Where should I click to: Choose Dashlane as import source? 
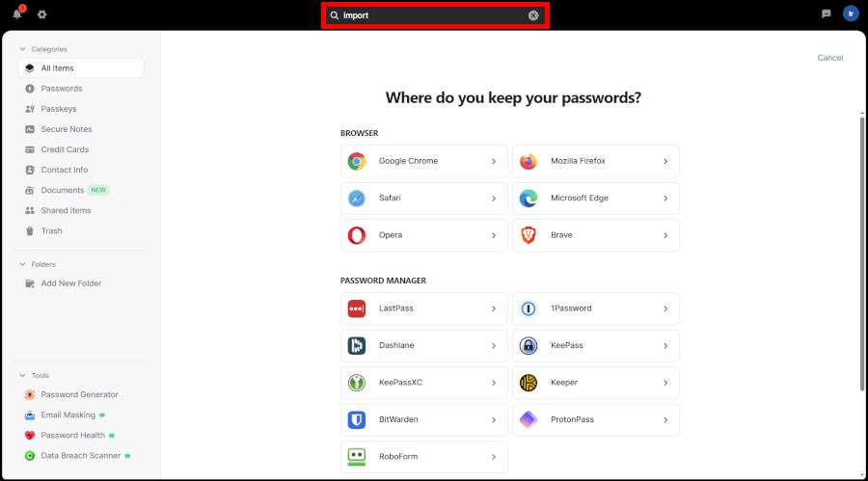coord(423,345)
